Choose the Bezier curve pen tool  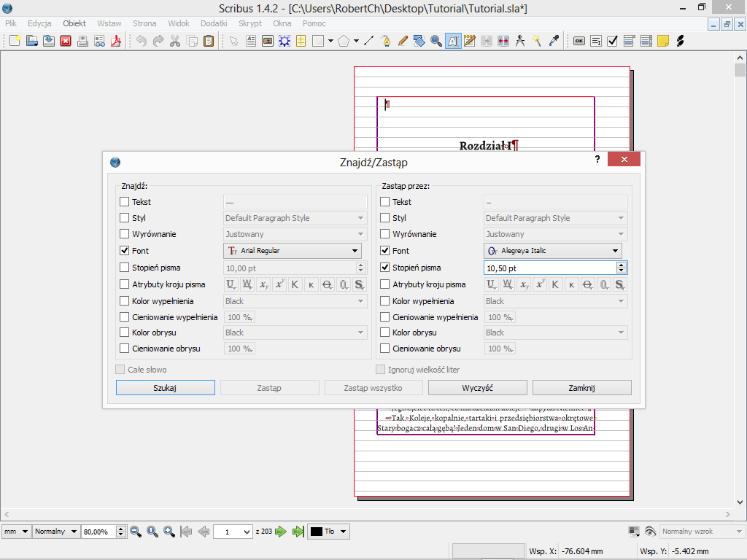point(386,41)
